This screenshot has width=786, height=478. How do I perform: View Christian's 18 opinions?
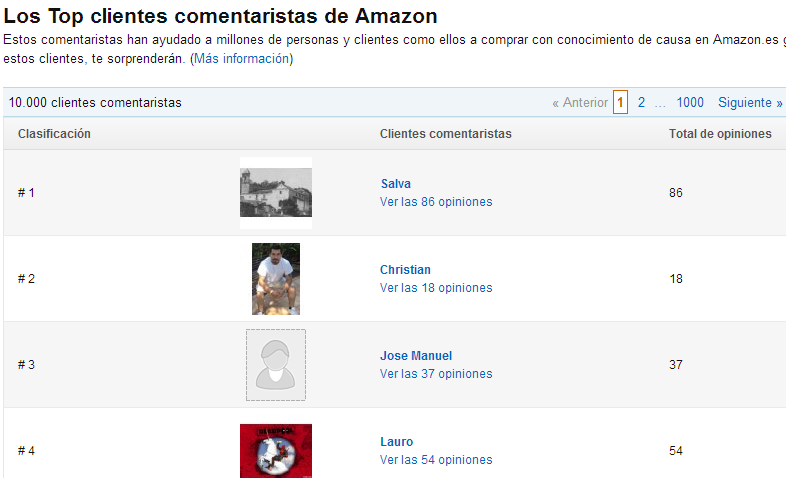click(x=436, y=288)
